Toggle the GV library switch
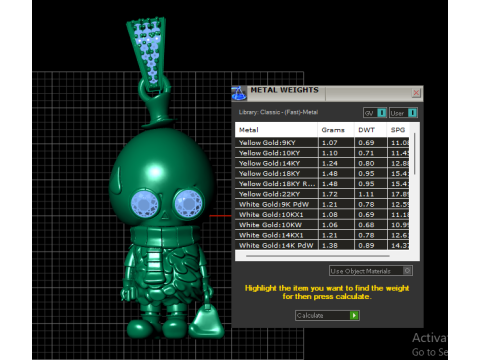Image resolution: width=480 pixels, height=360 pixels. [375, 113]
